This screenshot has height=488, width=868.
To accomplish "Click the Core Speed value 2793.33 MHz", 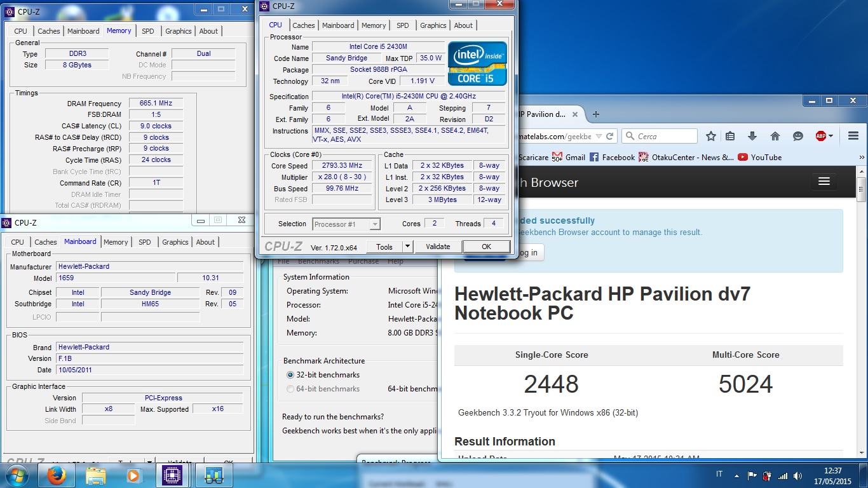I will (x=341, y=165).
